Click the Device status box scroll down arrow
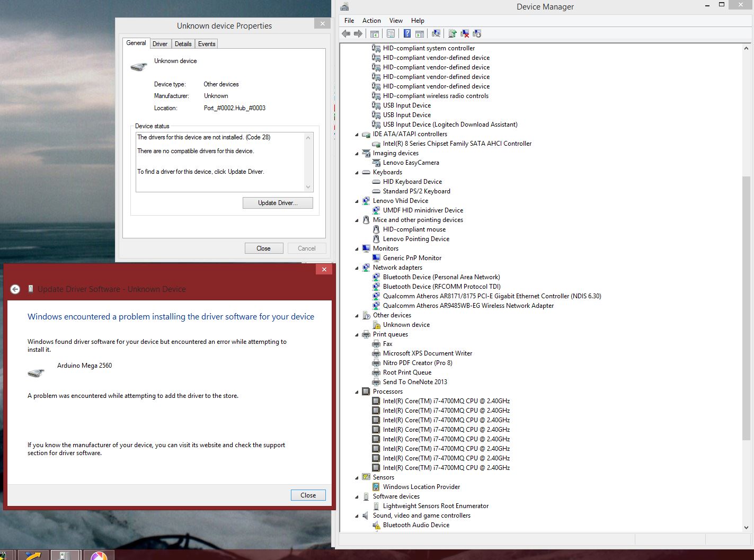The image size is (754, 560). [x=308, y=186]
